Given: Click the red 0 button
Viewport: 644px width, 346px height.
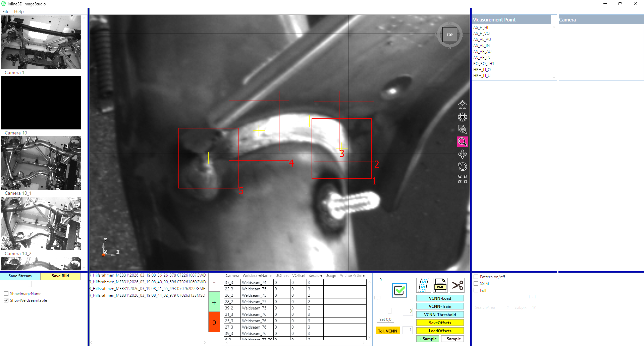Looking at the screenshot, I should coord(214,323).
